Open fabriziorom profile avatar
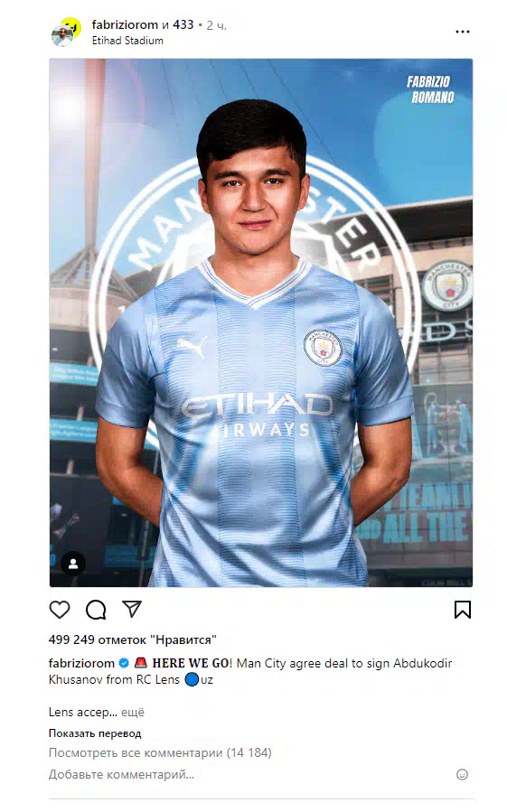Image resolution: width=507 pixels, height=812 pixels. [65, 33]
